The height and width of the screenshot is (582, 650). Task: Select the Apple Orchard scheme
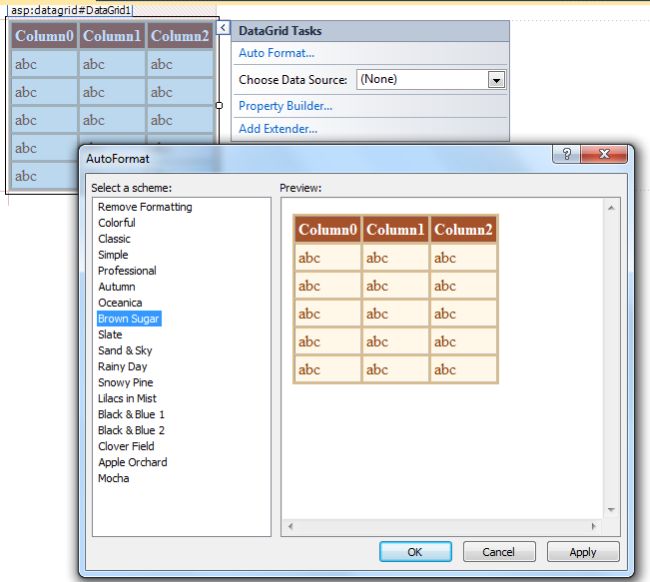click(x=133, y=462)
